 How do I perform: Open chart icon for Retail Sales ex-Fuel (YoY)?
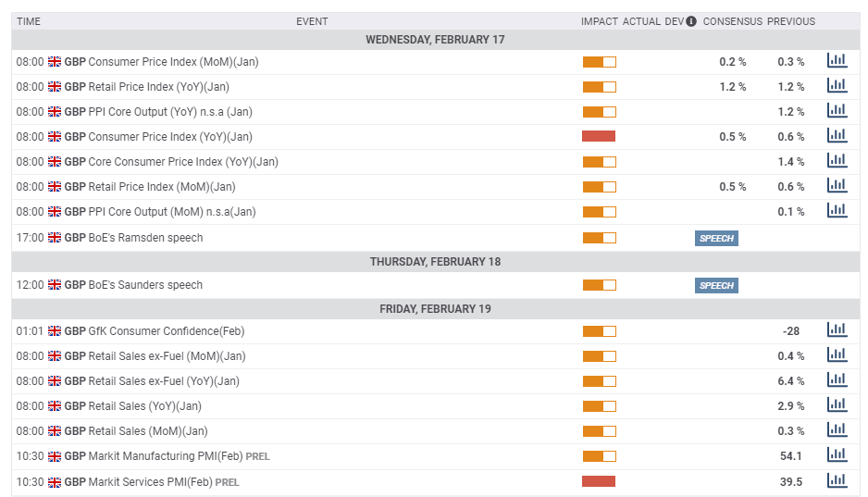tap(837, 380)
